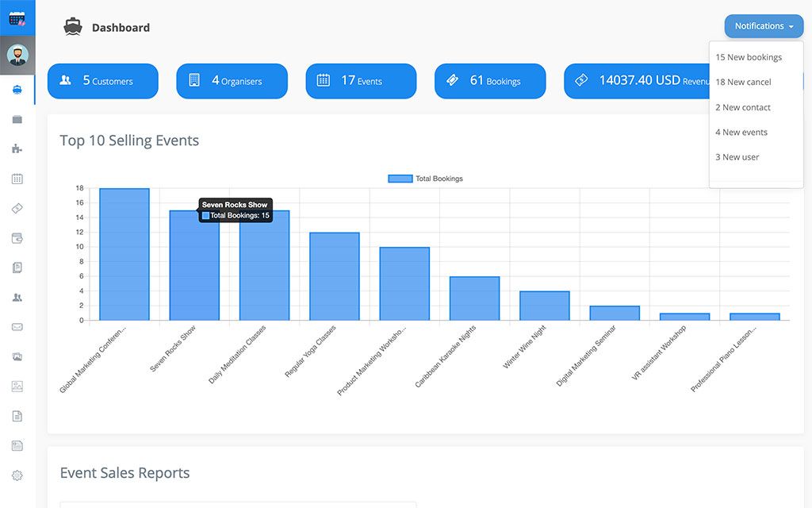Open the Notifications dropdown menu
Image resolution: width=812 pixels, height=508 pixels.
(x=762, y=25)
